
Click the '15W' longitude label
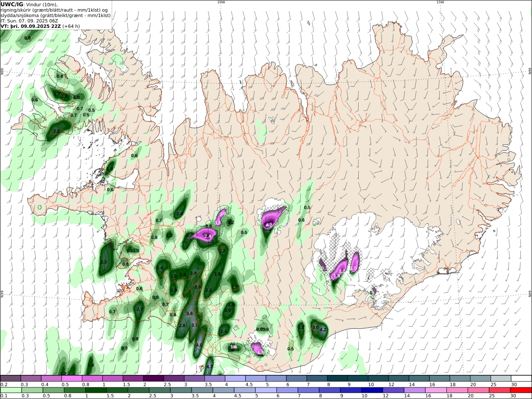click(440, 2)
